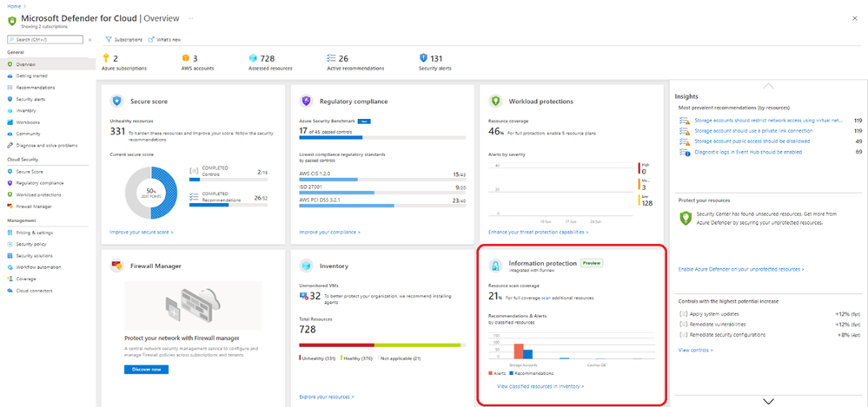Click Improve your compliance link
868x407 pixels.
(x=329, y=233)
